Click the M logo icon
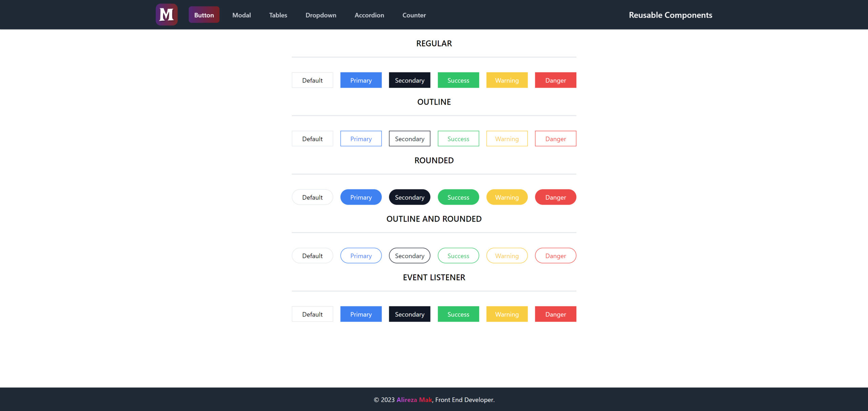Screen dimensions: 868x411 (166, 15)
